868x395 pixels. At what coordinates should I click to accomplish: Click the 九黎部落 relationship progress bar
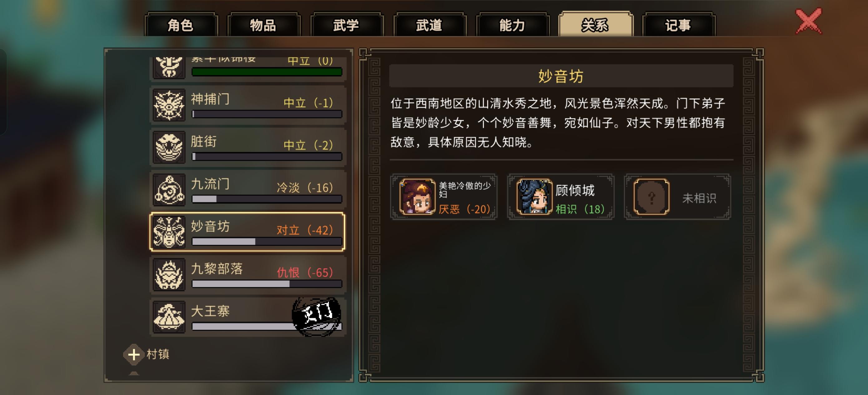[x=267, y=284]
